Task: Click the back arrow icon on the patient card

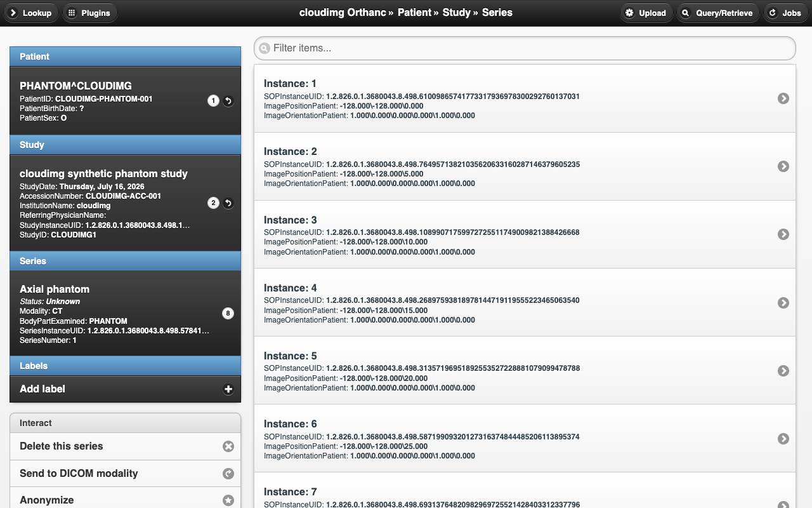Action: point(228,100)
